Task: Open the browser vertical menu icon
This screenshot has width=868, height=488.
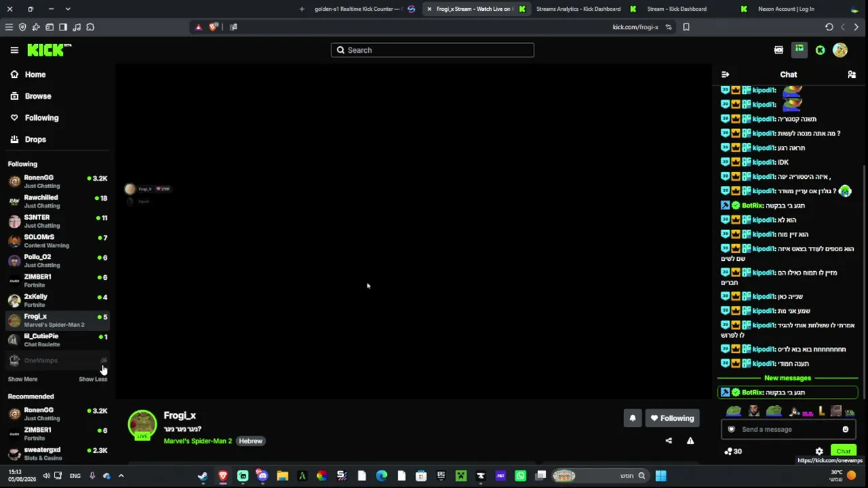Action: click(9, 27)
